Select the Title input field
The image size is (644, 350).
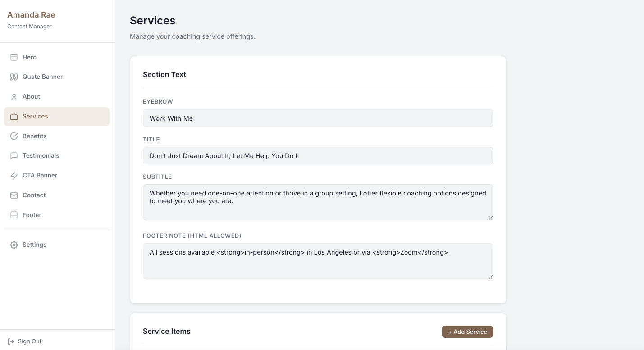point(318,155)
